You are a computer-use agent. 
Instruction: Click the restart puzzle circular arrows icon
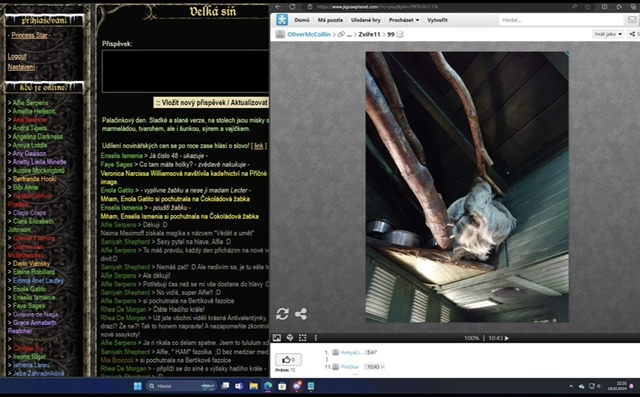(282, 314)
